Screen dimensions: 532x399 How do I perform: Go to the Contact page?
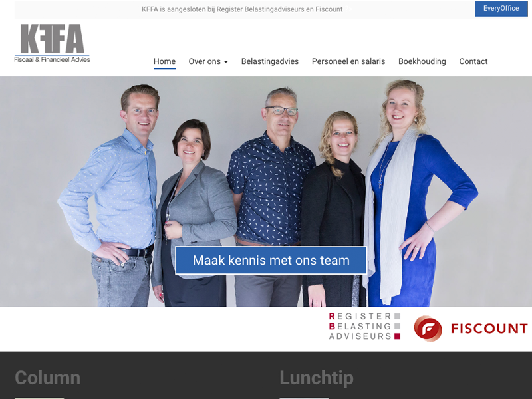473,61
